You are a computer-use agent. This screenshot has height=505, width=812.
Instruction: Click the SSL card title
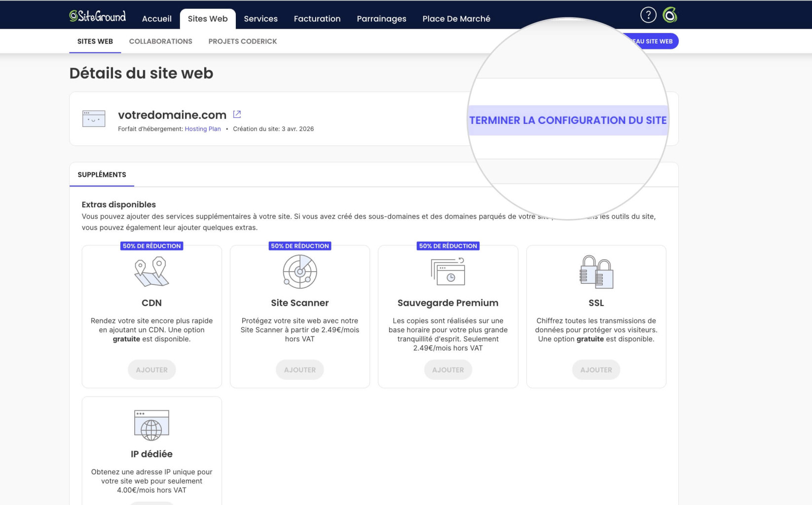point(596,303)
